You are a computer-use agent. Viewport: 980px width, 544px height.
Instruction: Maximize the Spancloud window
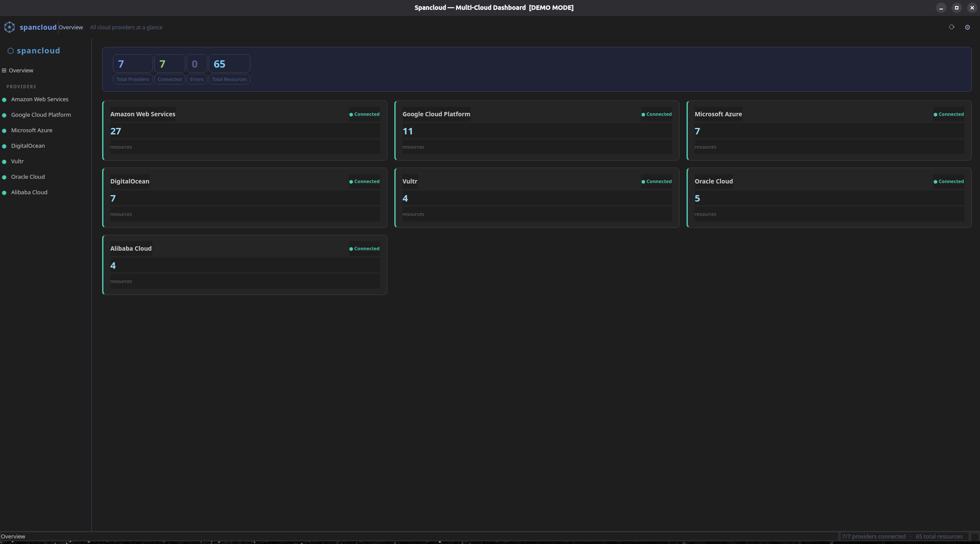(957, 8)
